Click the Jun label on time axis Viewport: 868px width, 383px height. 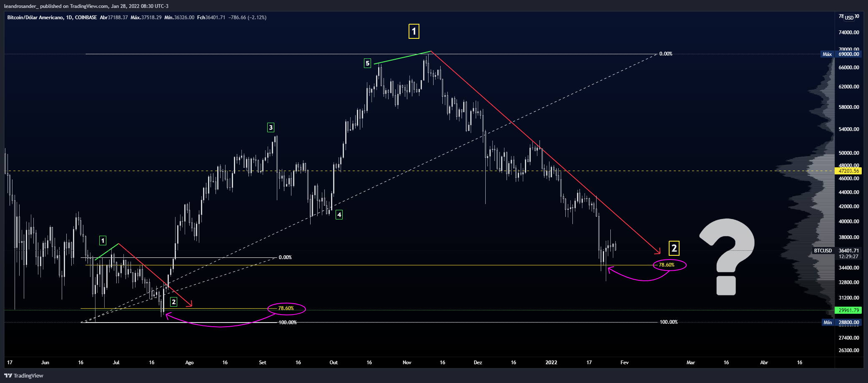click(x=45, y=363)
